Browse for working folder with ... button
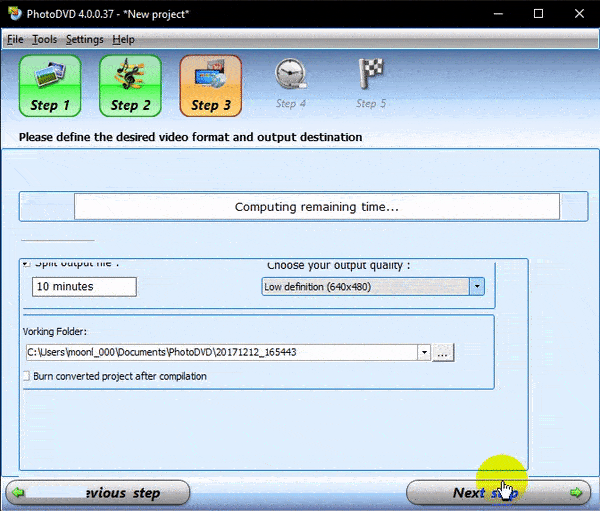 point(443,353)
